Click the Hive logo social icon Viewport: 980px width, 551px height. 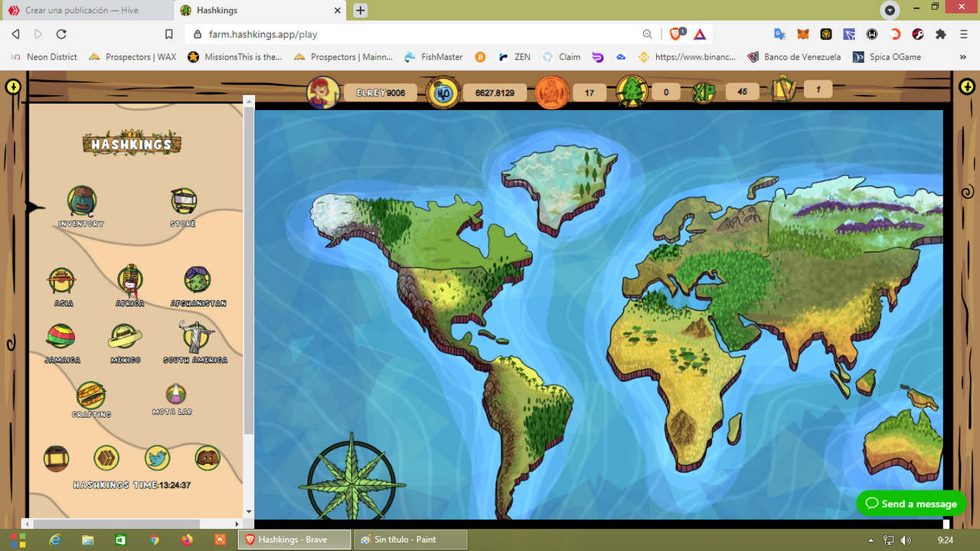[106, 458]
